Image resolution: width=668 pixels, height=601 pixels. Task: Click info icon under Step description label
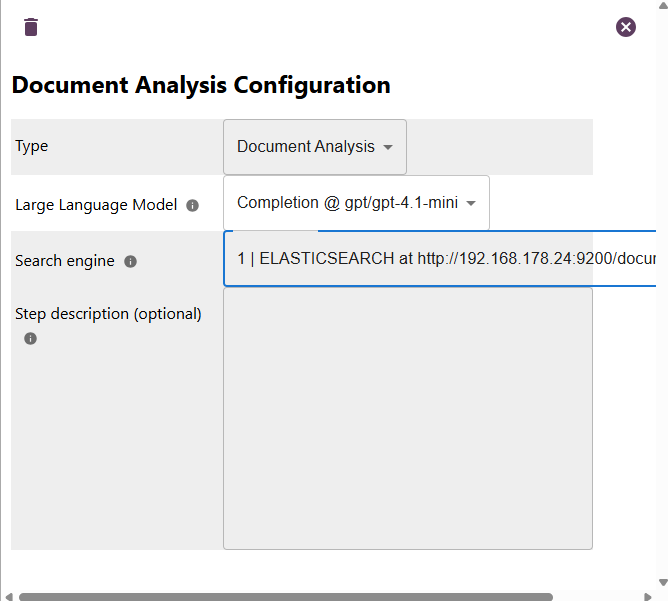point(30,339)
